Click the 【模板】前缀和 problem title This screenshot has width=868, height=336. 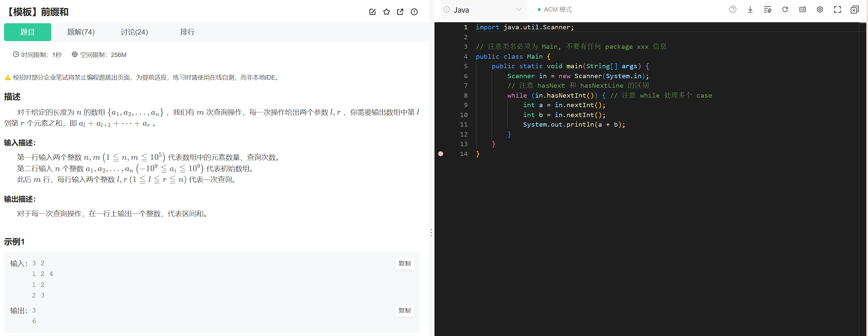(37, 12)
